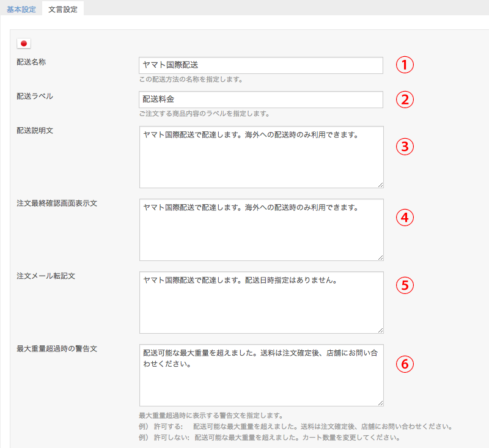Click the red circled number 2 marker

(405, 100)
